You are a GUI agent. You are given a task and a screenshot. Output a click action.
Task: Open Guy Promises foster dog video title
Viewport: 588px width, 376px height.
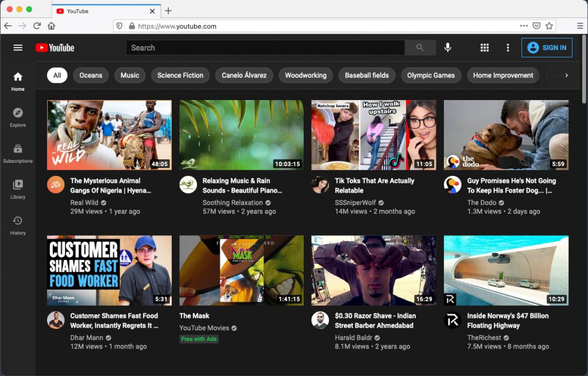tap(512, 186)
